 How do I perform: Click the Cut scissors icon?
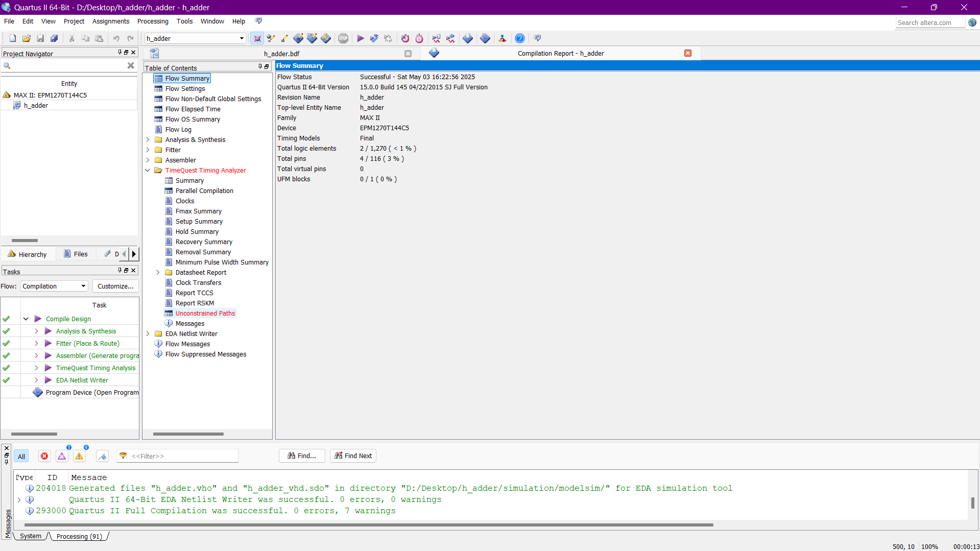click(x=72, y=38)
